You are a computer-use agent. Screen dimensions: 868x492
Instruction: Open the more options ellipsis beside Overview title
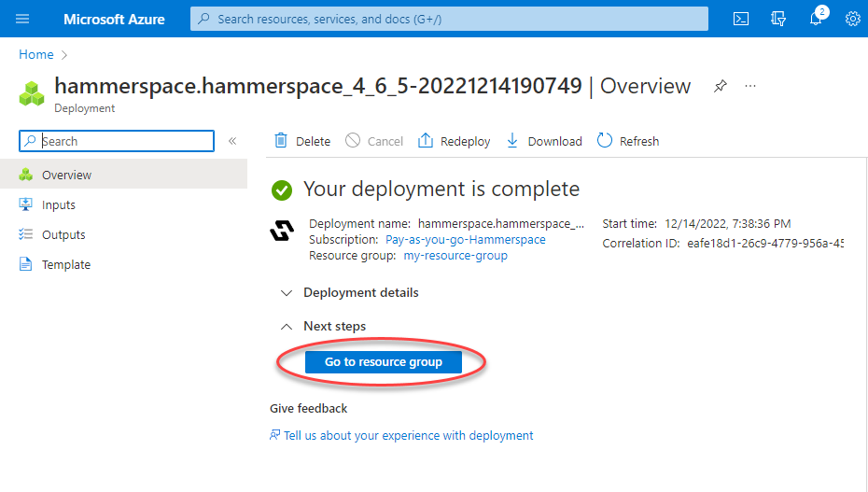click(x=750, y=86)
